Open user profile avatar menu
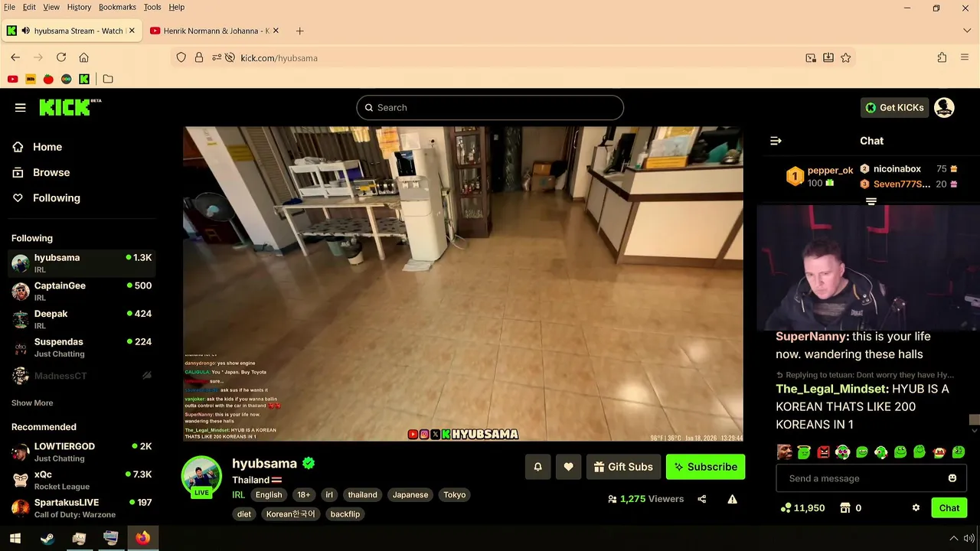Viewport: 980px width, 551px height. coord(944,108)
